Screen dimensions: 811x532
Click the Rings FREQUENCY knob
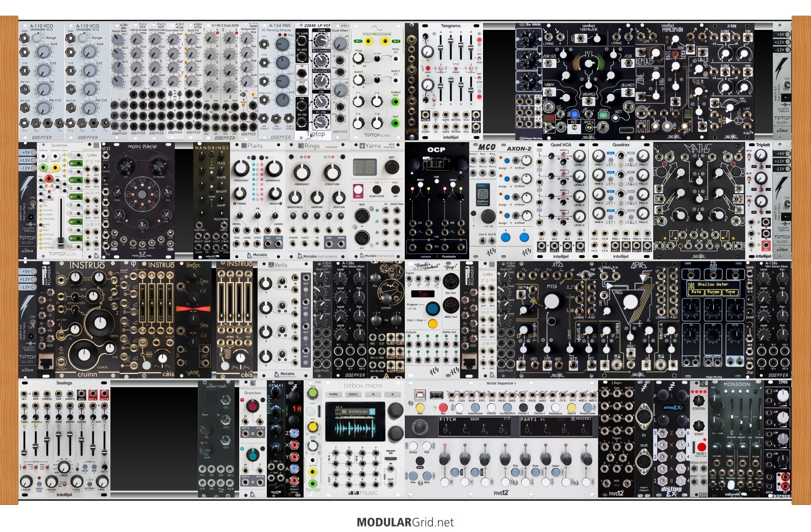[x=302, y=173]
